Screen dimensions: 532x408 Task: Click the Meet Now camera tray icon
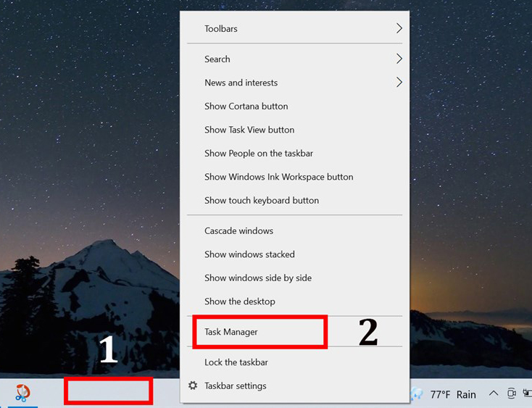pyautogui.click(x=512, y=394)
